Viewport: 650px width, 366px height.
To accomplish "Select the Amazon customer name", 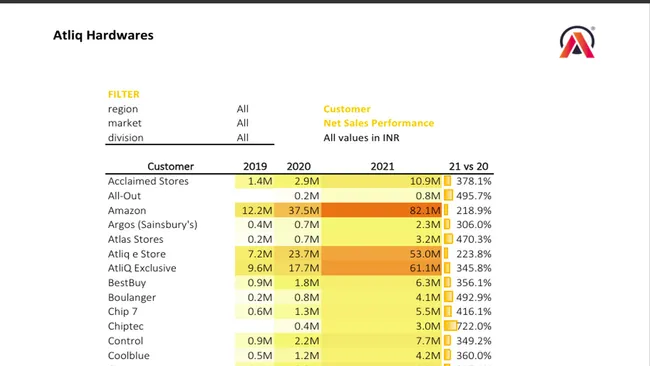I will pyautogui.click(x=127, y=211).
